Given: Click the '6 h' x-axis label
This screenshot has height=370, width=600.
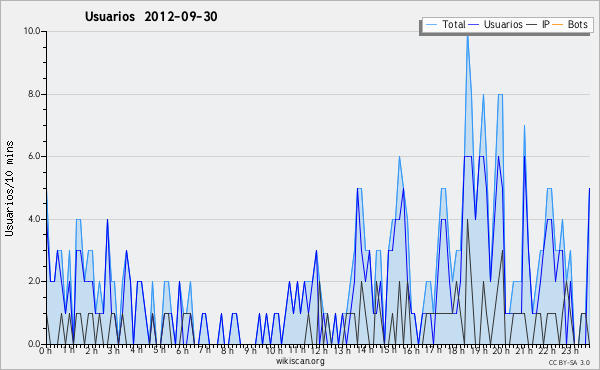Looking at the screenshot, I should (182, 351).
